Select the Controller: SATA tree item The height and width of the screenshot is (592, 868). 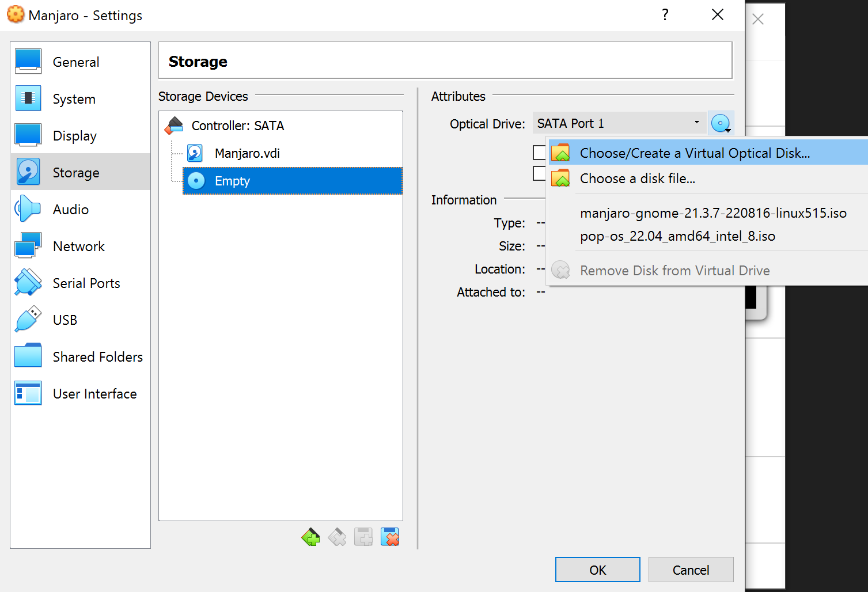[281, 126]
